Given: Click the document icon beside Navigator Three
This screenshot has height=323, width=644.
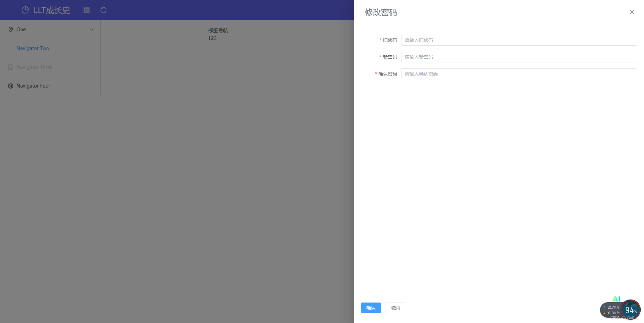Looking at the screenshot, I should point(10,67).
